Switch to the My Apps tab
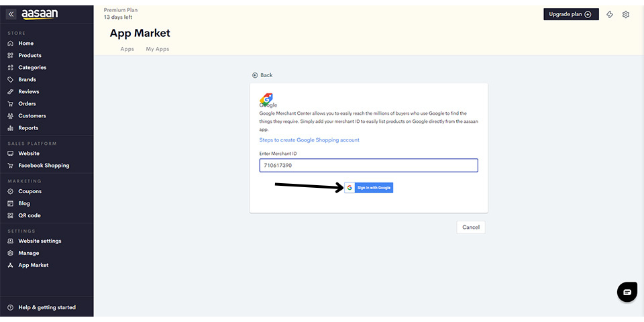 point(157,49)
